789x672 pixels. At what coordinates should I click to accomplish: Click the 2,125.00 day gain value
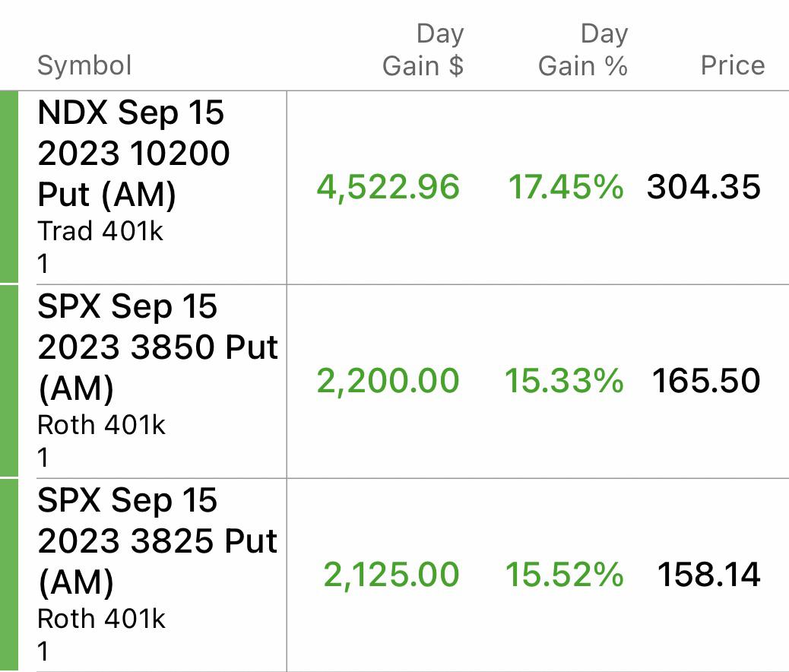(x=391, y=575)
